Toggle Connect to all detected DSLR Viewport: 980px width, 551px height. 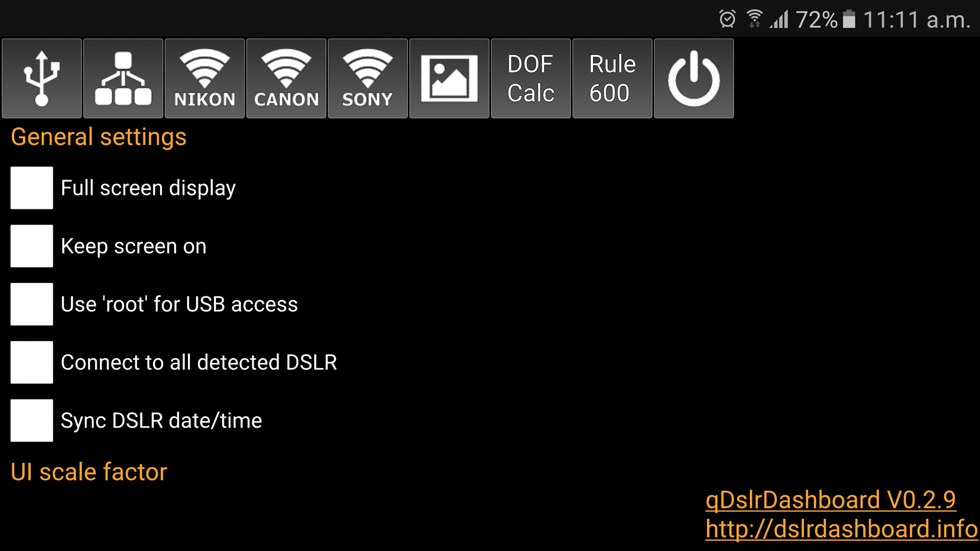[x=31, y=362]
